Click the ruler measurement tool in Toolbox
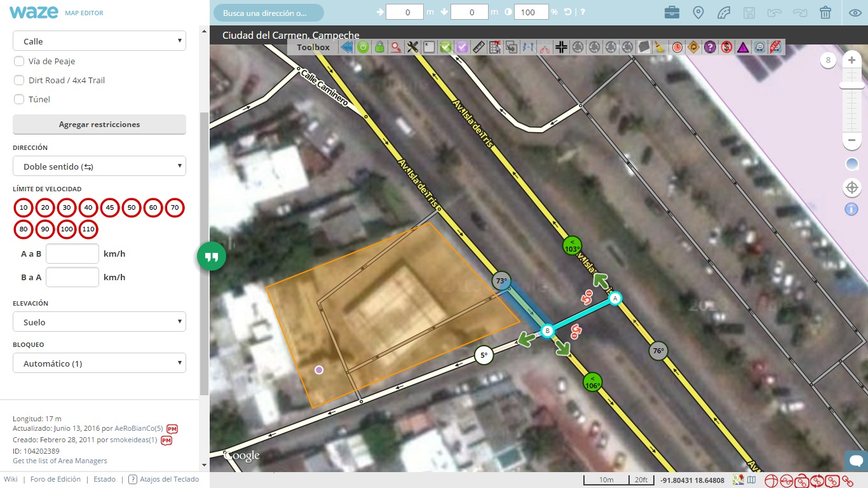 click(479, 47)
